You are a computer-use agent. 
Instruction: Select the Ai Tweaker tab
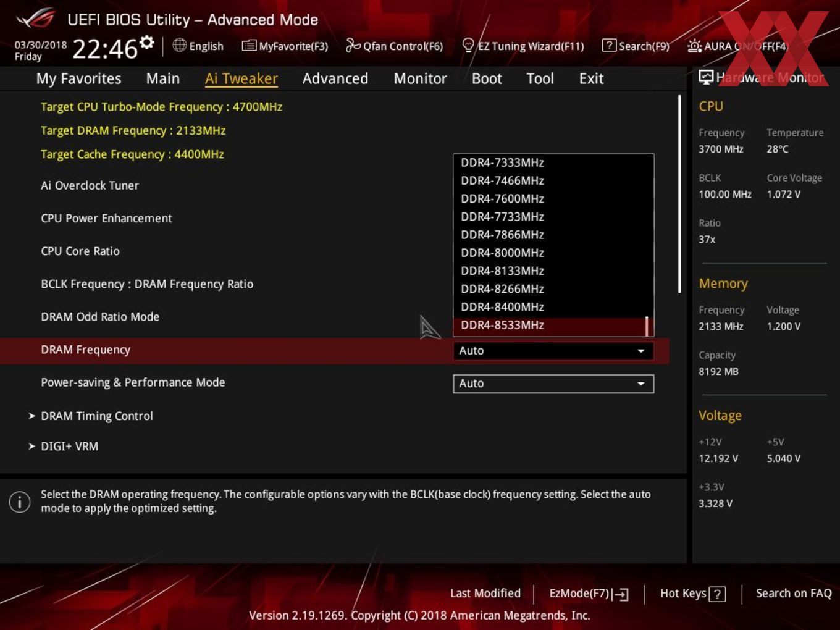pos(241,79)
